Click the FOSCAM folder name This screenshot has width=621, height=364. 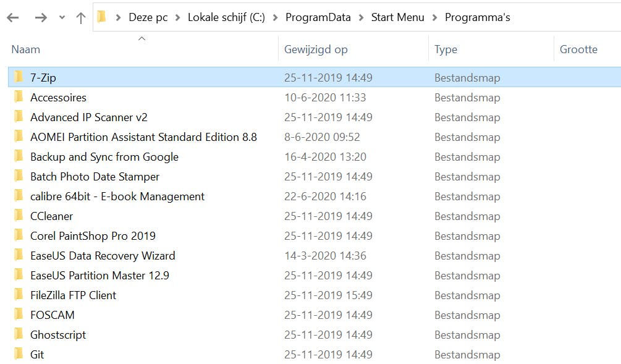[53, 315]
